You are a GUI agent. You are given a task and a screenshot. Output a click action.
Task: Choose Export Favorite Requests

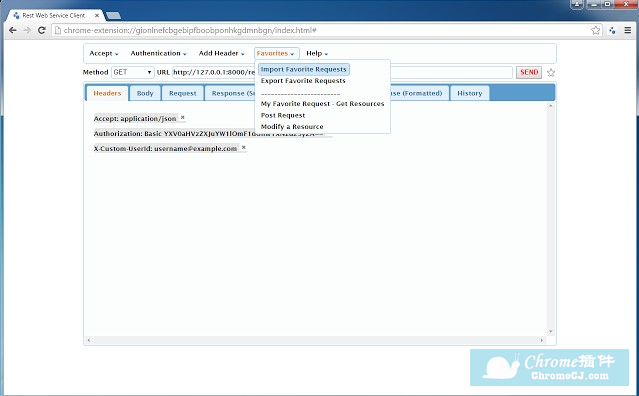click(x=303, y=81)
